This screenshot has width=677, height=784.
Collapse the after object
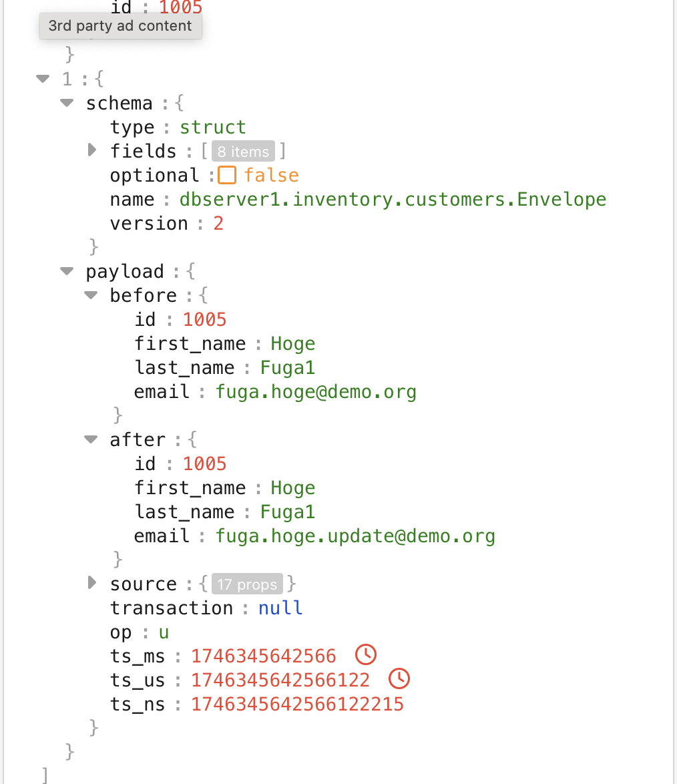pos(91,439)
